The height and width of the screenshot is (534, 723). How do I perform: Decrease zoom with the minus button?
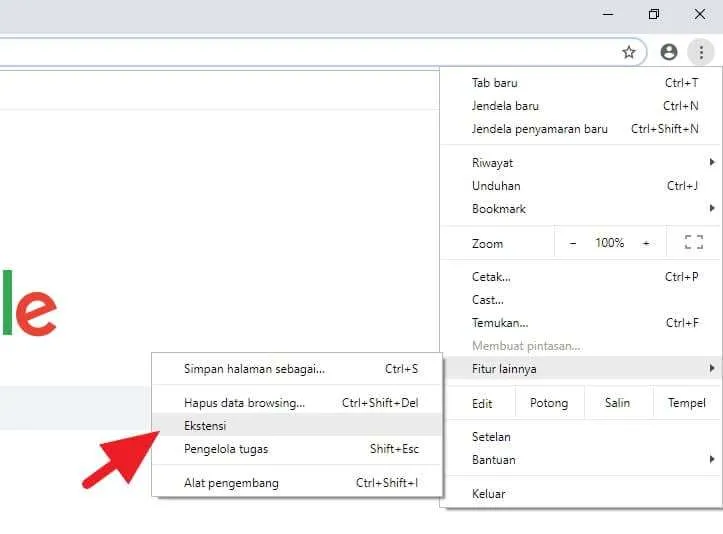pos(573,243)
